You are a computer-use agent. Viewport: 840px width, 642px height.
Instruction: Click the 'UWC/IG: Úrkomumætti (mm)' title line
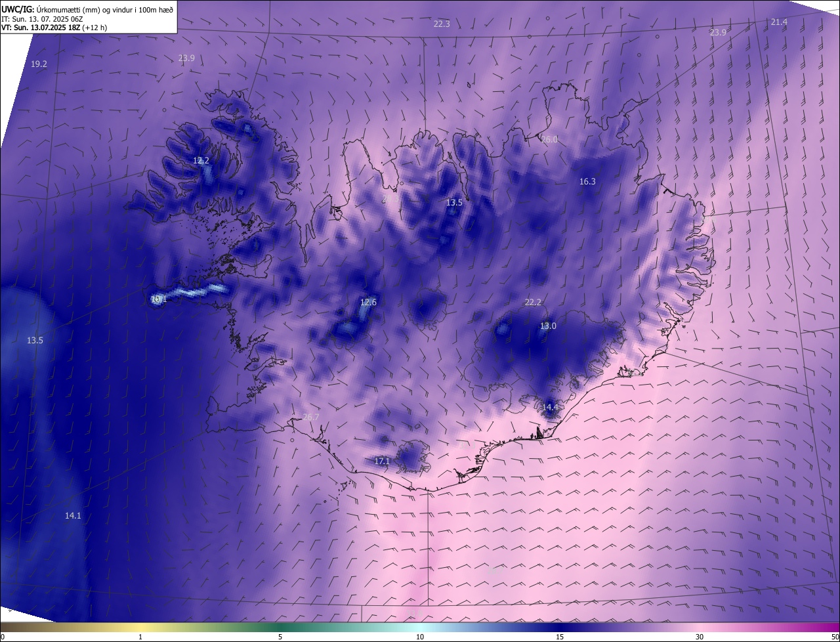coord(88,9)
